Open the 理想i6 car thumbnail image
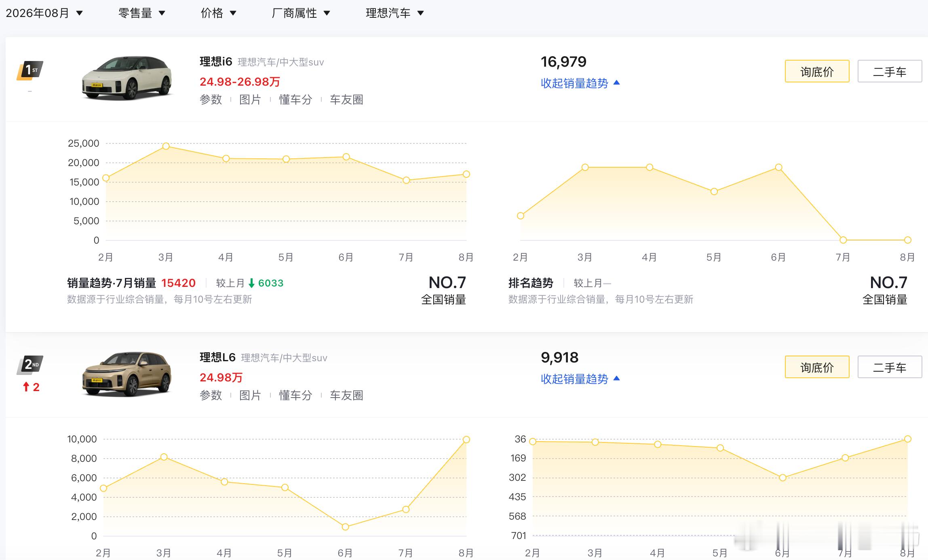Image resolution: width=928 pixels, height=560 pixels. [x=127, y=78]
